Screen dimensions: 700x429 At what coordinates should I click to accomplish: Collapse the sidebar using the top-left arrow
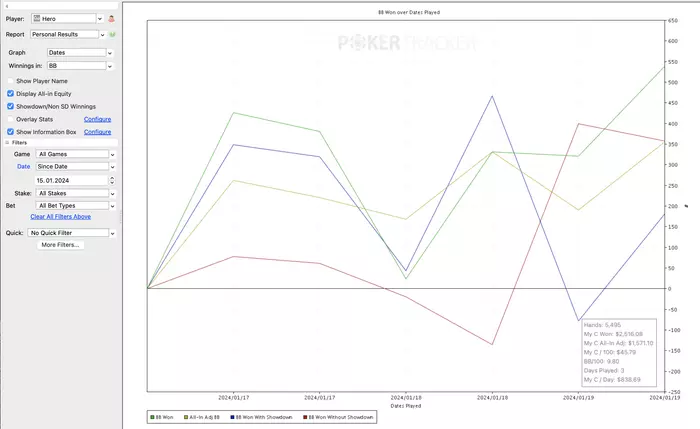7,6
